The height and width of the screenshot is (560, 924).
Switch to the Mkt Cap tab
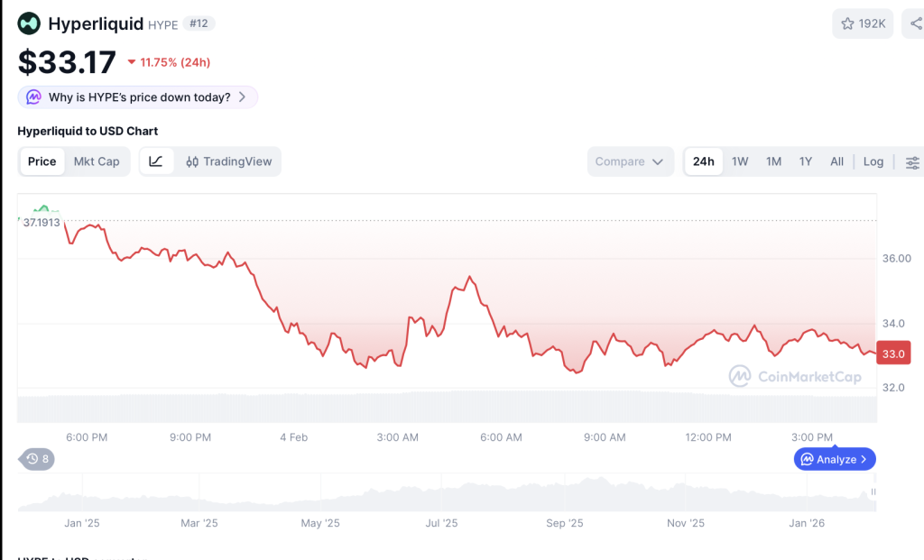click(97, 161)
